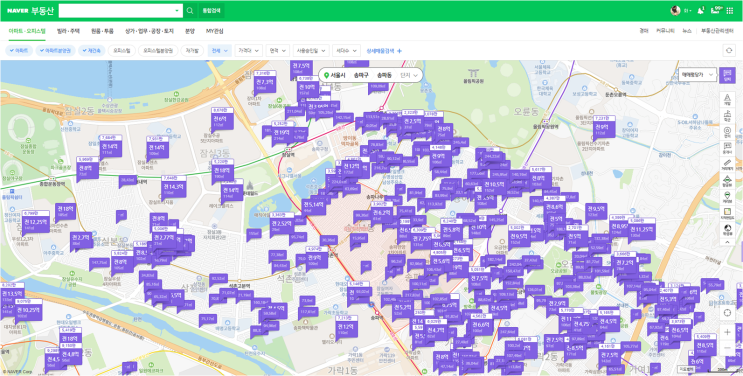Screen dimensions: 743x376
Task: Open the 경매 link
Action: (643, 31)
